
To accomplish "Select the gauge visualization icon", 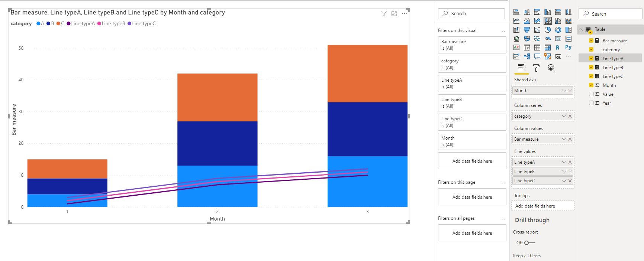I will tap(548, 39).
